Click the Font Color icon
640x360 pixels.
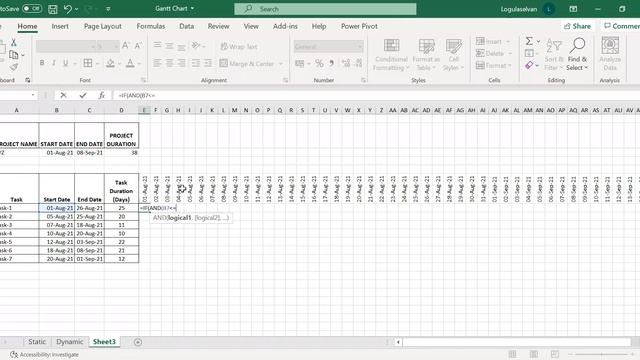pyautogui.click(x=130, y=63)
